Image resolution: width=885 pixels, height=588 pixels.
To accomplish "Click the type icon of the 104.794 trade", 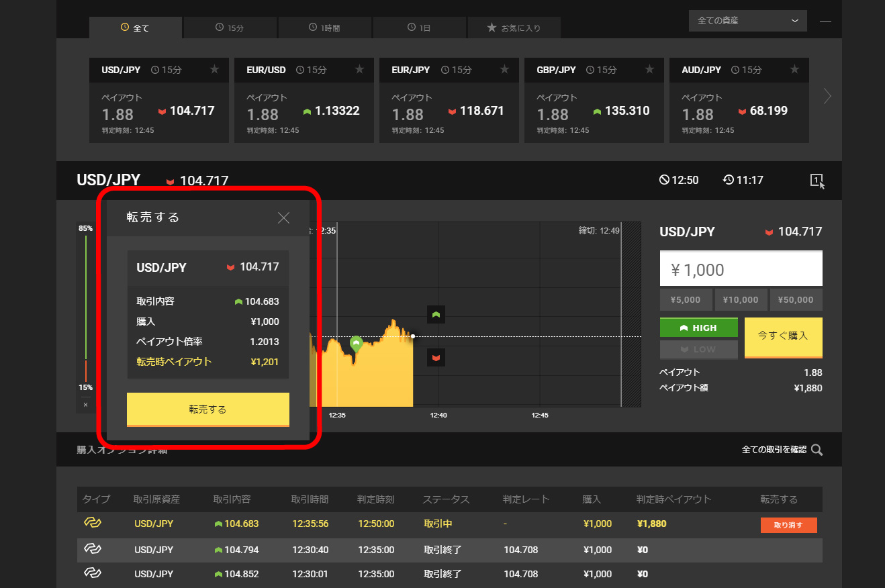I will (92, 549).
